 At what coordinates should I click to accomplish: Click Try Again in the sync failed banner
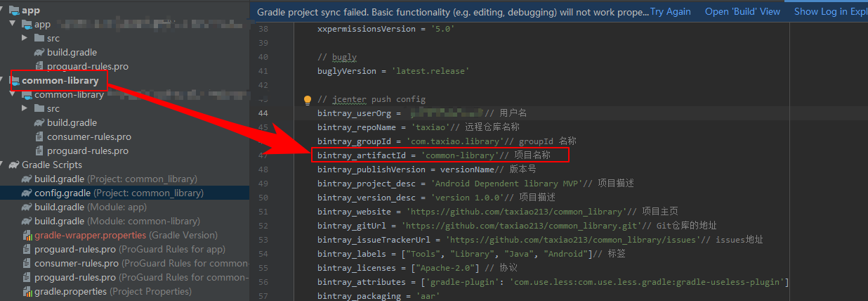click(670, 11)
